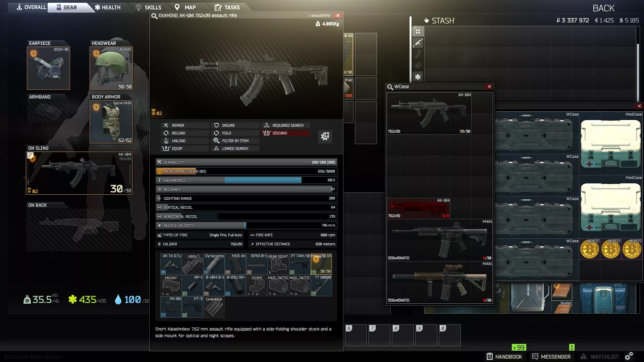Click quick-use slot 0
Image resolution: width=644 pixels, height=362 pixels.
[450, 335]
